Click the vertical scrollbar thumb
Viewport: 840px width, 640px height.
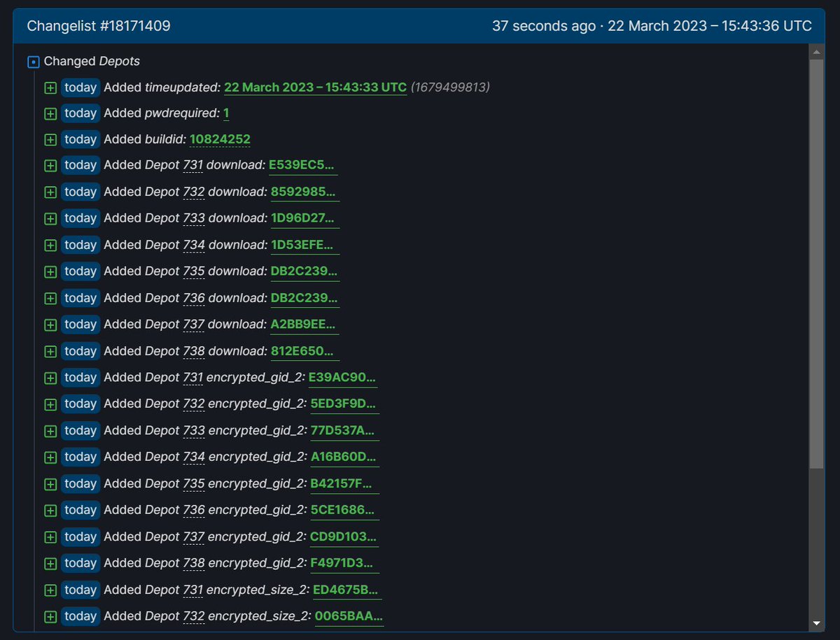point(816,264)
